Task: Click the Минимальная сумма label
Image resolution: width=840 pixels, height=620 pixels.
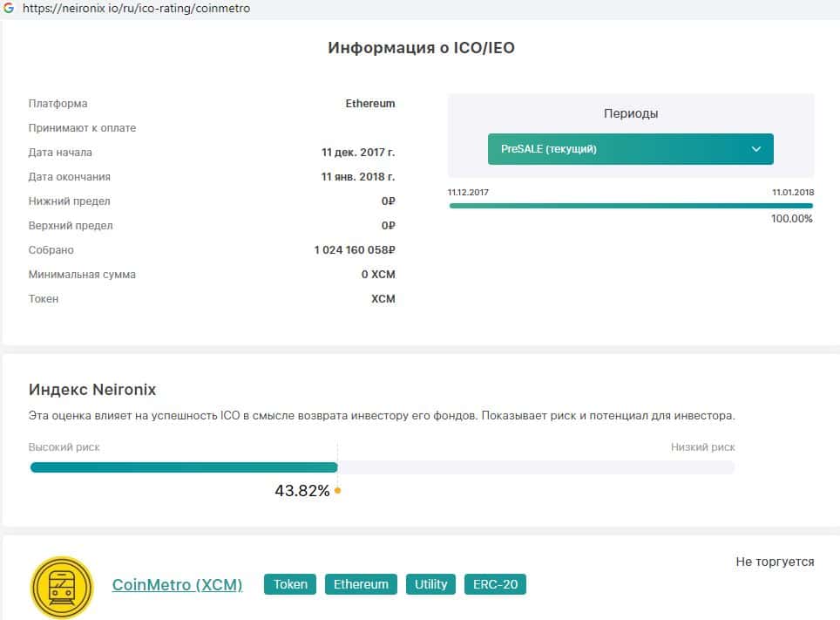Action: pos(82,275)
